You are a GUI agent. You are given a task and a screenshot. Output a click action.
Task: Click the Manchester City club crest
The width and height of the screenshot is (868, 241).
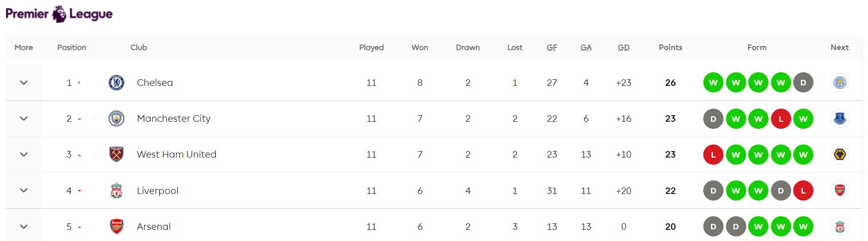[x=116, y=118]
